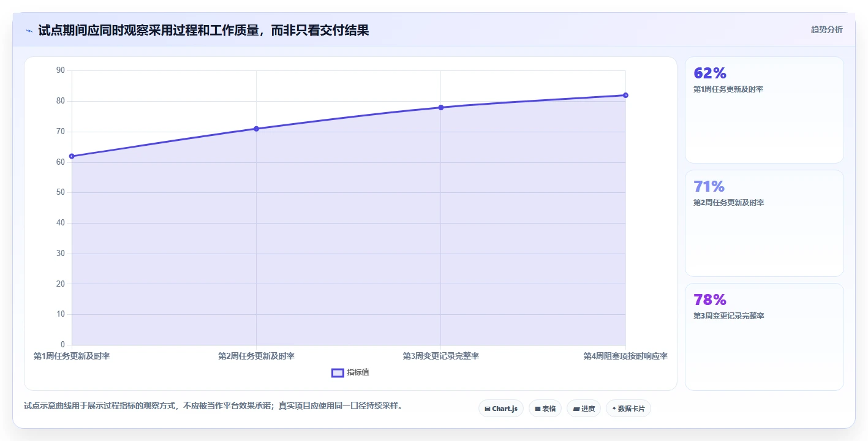Click the 趋势分析 label in header
The height and width of the screenshot is (441, 868).
tap(827, 29)
